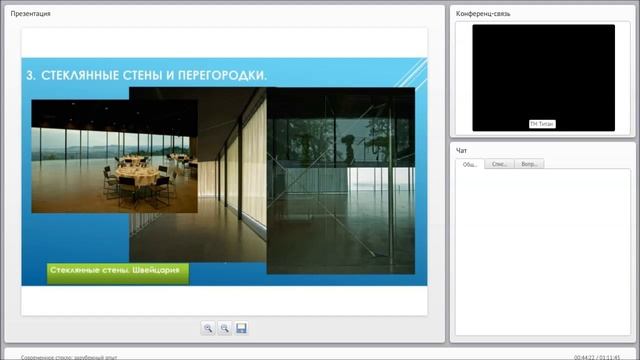The image size is (640, 360).
Task: Click the dark glass wall photo on the slide
Action: point(341,180)
